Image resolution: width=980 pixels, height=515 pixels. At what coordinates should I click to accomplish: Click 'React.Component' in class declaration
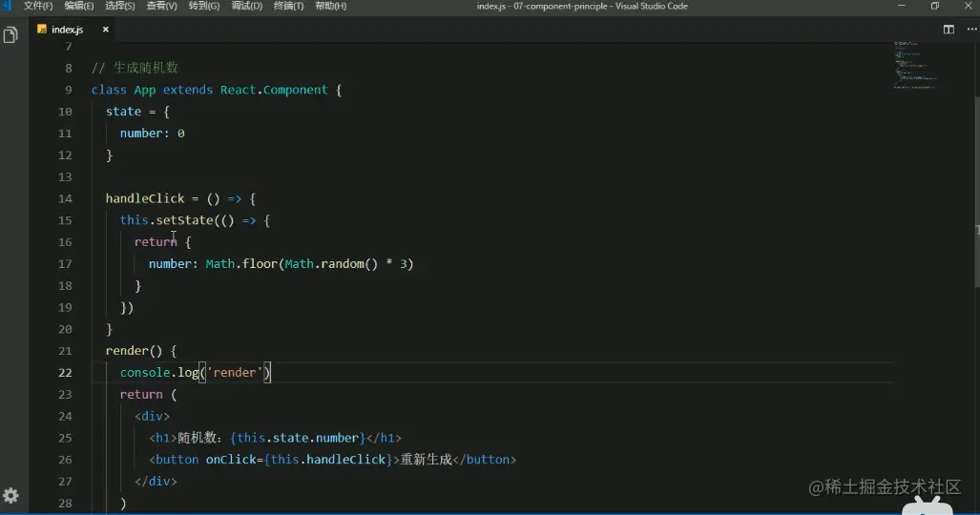[274, 90]
